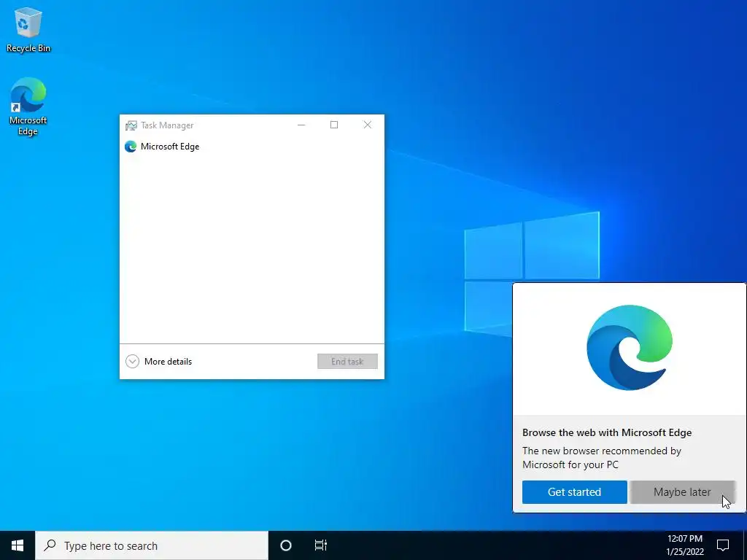Dismiss Edge popup with Maybe later
Screen dimensions: 747x560
(682, 492)
